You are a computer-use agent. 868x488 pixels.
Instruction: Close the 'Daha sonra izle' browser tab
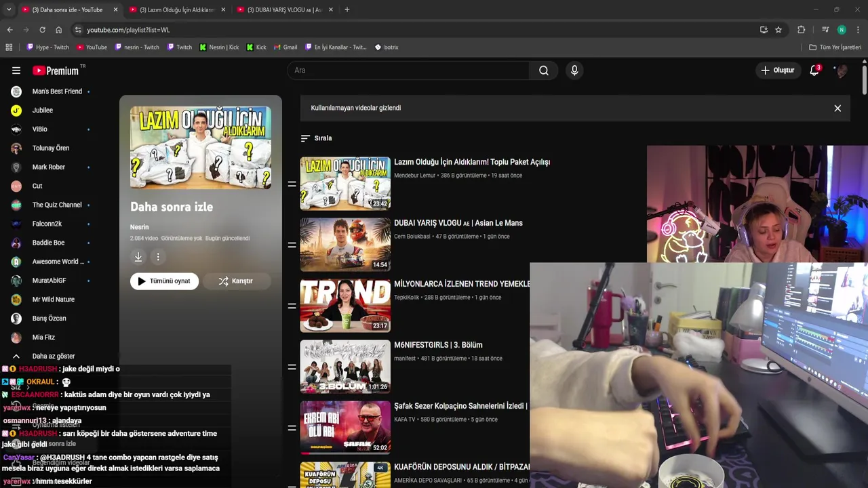click(x=115, y=9)
